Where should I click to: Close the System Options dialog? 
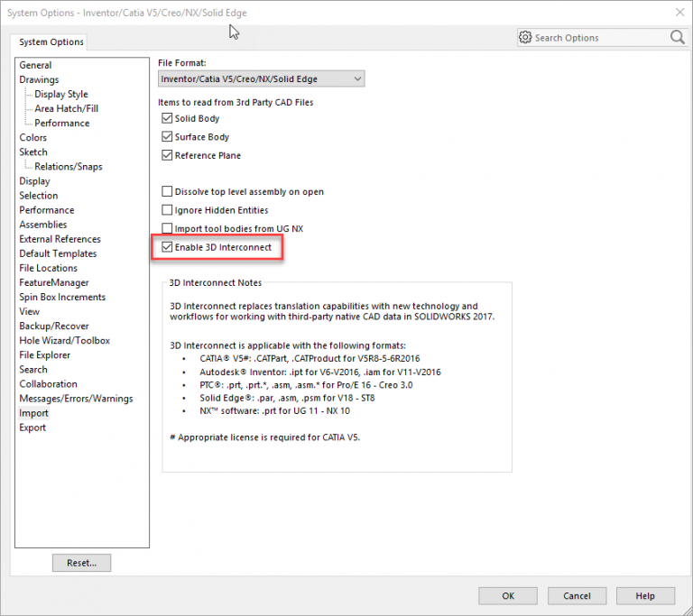click(x=679, y=13)
